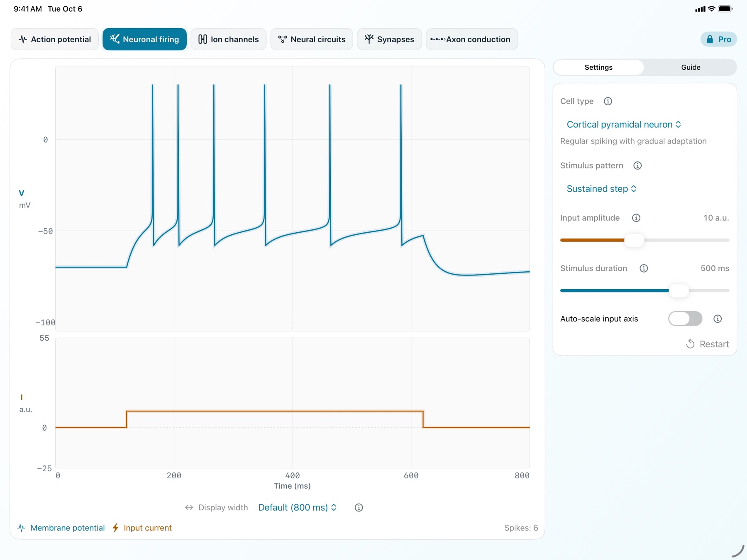Screen dimensions: 747x560
Task: Show the Guide panel
Action: coord(691,67)
